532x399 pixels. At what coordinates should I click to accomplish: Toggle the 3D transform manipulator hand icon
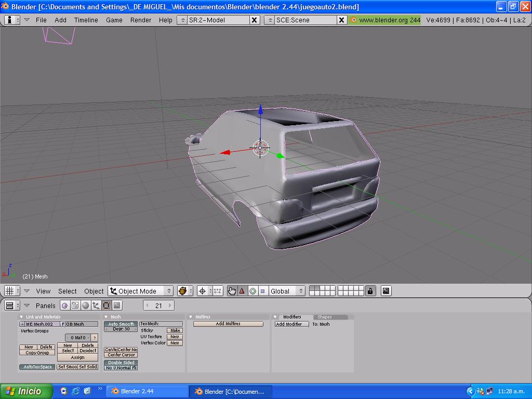click(x=232, y=291)
